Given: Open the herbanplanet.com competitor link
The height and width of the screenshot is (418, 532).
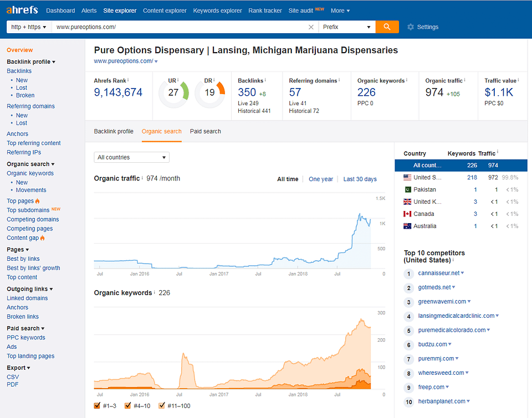Looking at the screenshot, I should [442, 401].
